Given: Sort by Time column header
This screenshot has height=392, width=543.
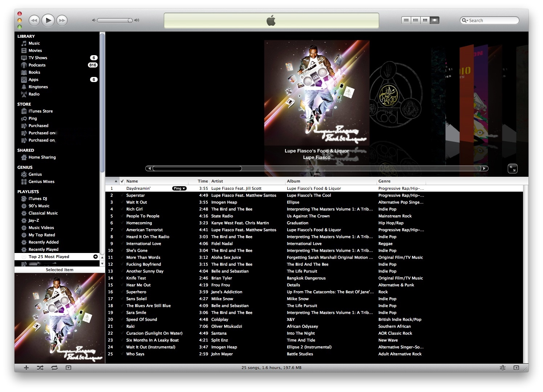Looking at the screenshot, I should click(199, 181).
